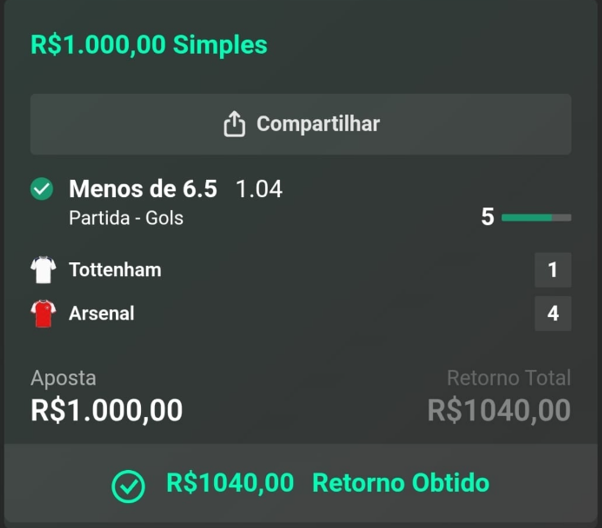Click the white Tottenham shirt icon
Screen dimensions: 602x528
tap(43, 270)
